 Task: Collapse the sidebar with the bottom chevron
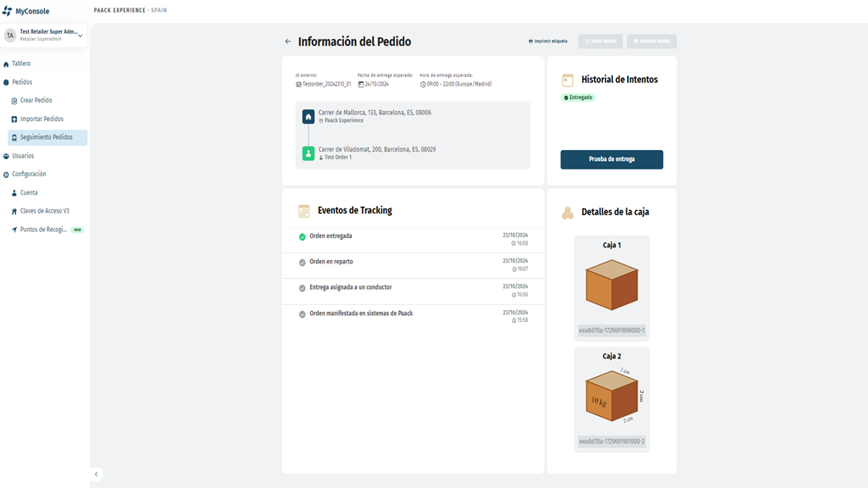point(96,474)
